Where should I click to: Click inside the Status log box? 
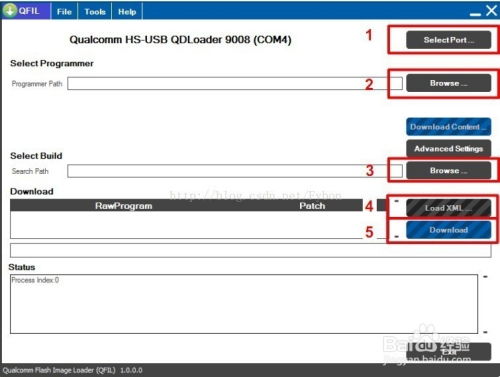click(x=244, y=304)
